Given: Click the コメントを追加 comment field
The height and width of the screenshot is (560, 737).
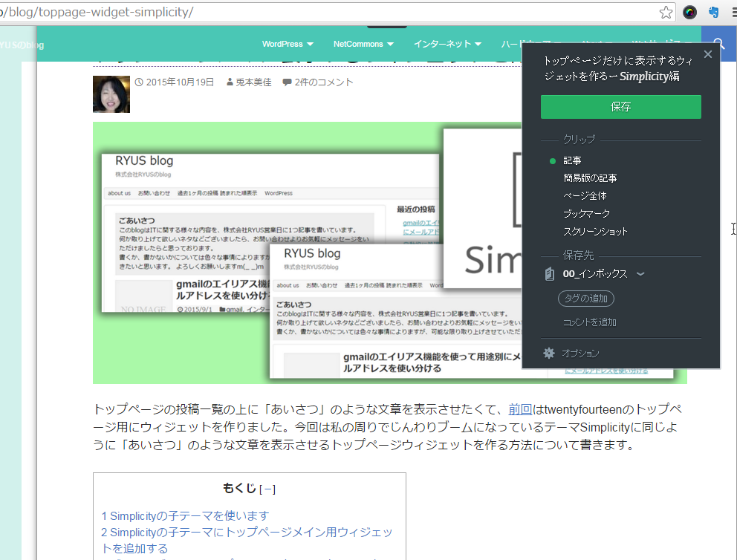Looking at the screenshot, I should click(x=590, y=322).
